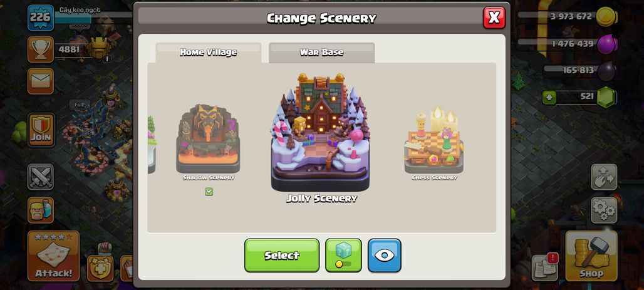Choose the Shadow Scenery thumbnail
Image resolution: width=644 pixels, height=290 pixels.
pyautogui.click(x=208, y=142)
